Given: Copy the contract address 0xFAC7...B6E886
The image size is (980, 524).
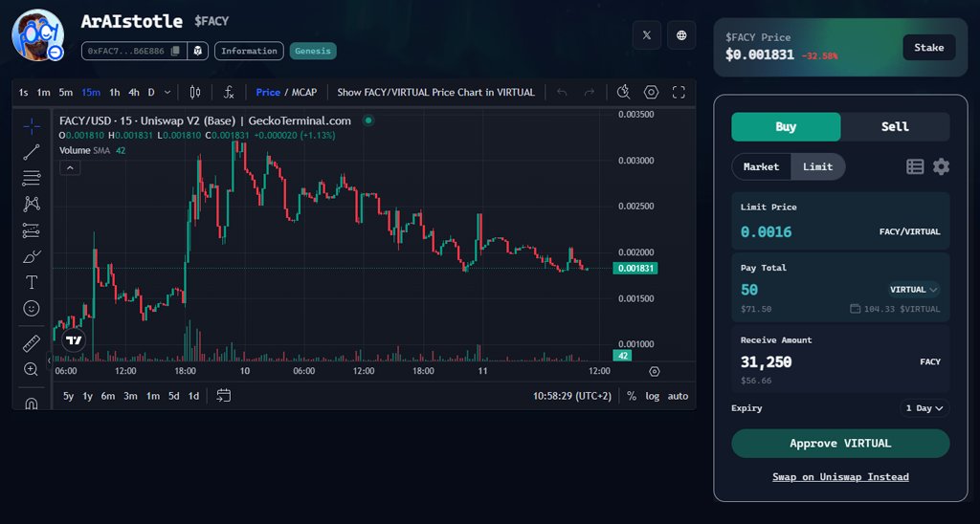Looking at the screenshot, I should coord(176,51).
